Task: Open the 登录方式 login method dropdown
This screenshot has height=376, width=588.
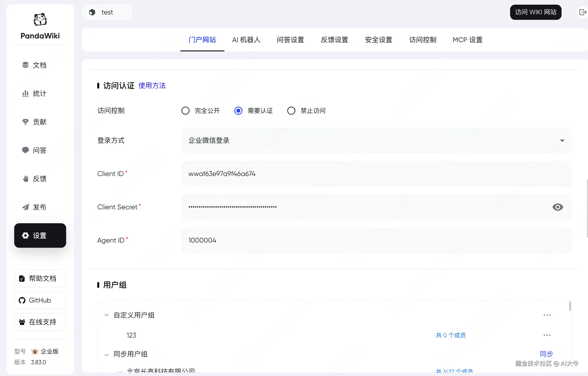Action: pyautogui.click(x=376, y=141)
